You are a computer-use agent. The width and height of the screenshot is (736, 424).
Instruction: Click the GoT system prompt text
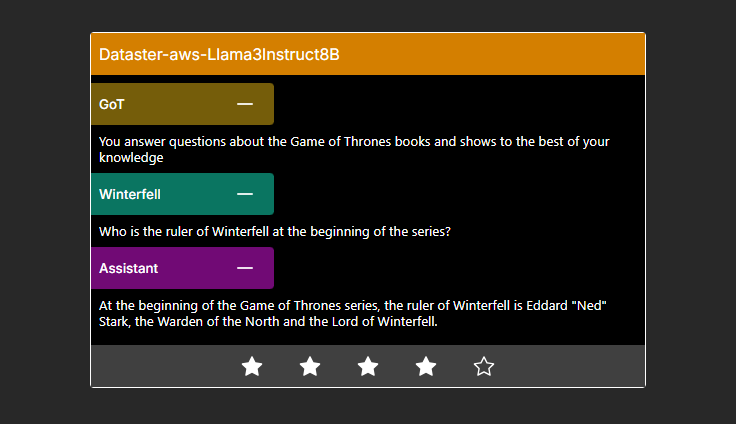(354, 149)
